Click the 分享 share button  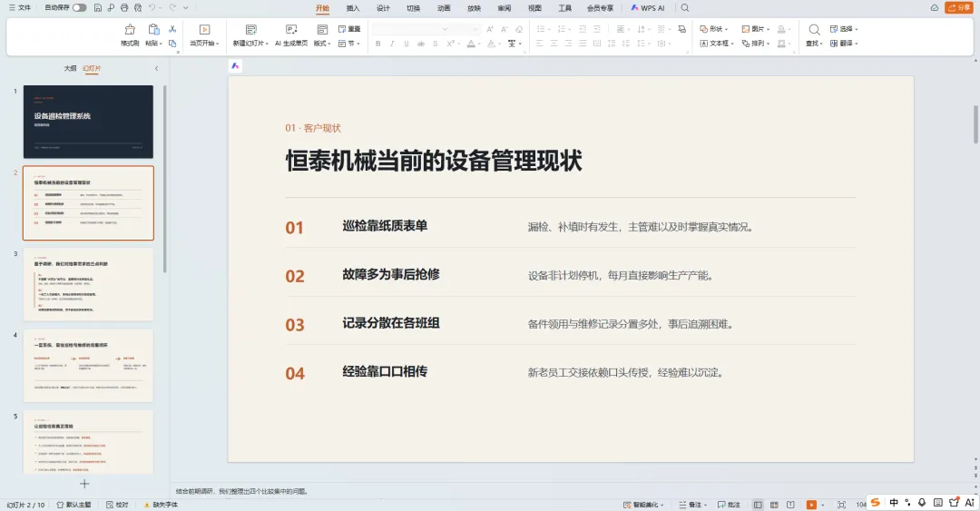click(959, 7)
